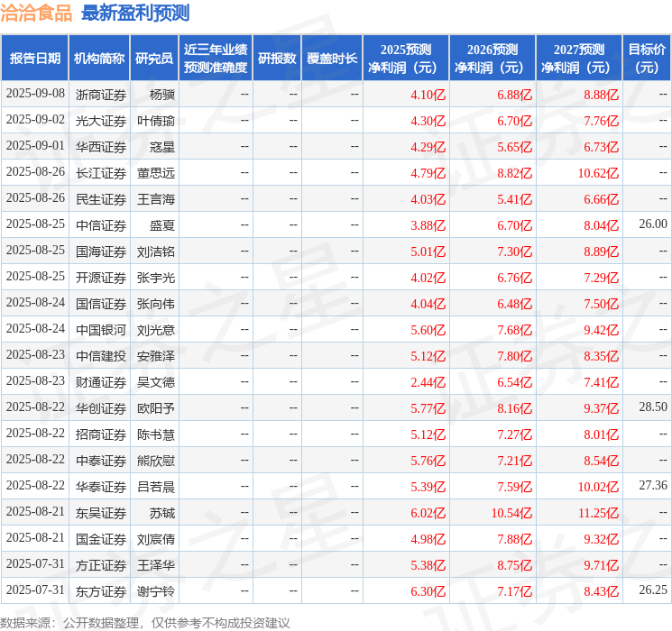Click the 研究员 column header
The height and width of the screenshot is (631, 672).
154,59
